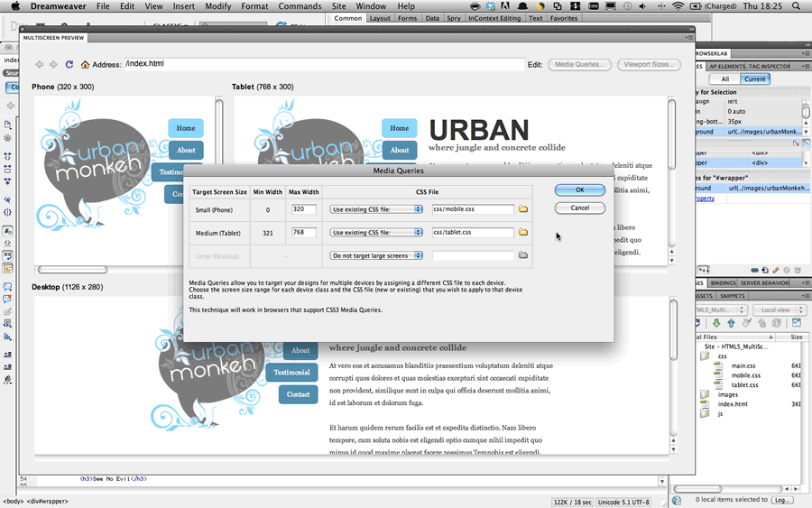Switch to the Snippets tab

(x=733, y=296)
